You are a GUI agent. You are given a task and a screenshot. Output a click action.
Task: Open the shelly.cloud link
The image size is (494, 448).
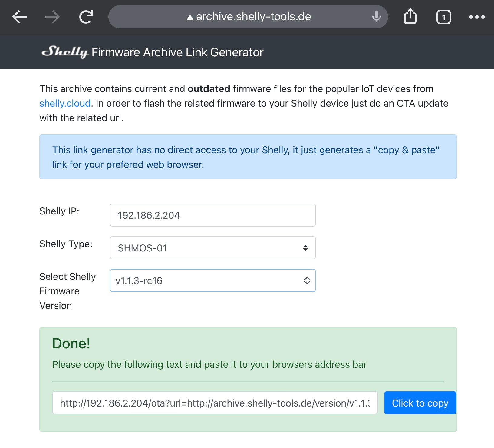65,103
